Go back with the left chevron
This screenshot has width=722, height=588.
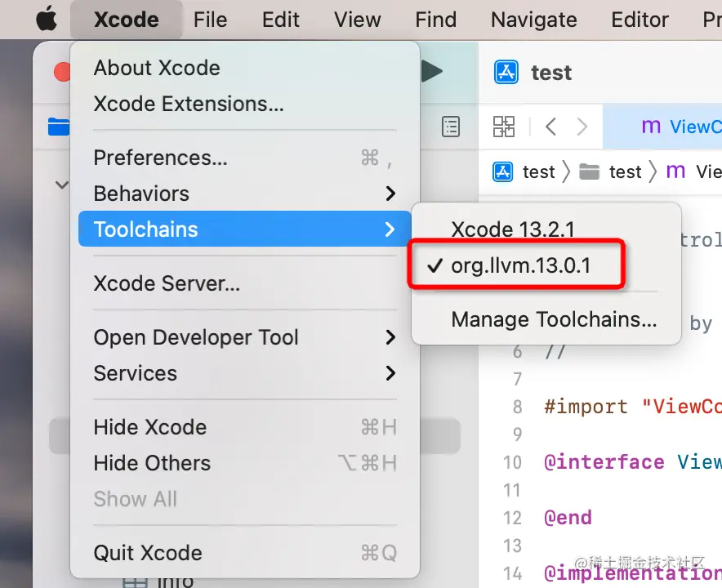point(551,126)
